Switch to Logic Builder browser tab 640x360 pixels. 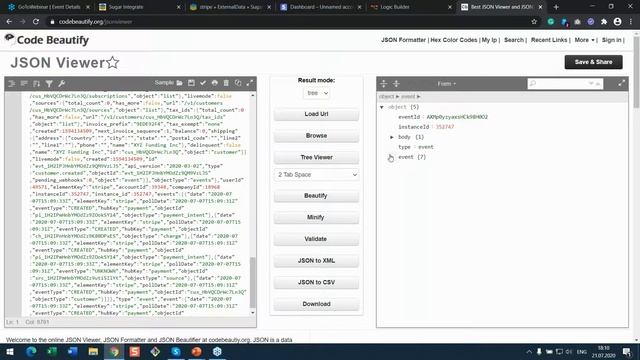411,7
